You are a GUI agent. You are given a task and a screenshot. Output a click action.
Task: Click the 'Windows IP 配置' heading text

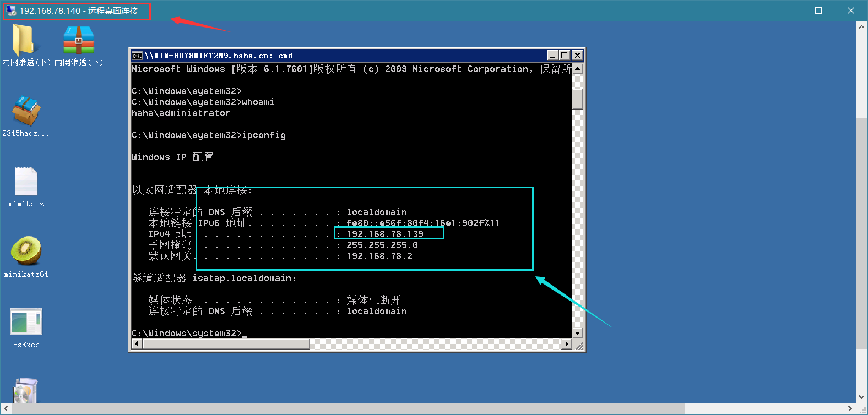pyautogui.click(x=172, y=157)
